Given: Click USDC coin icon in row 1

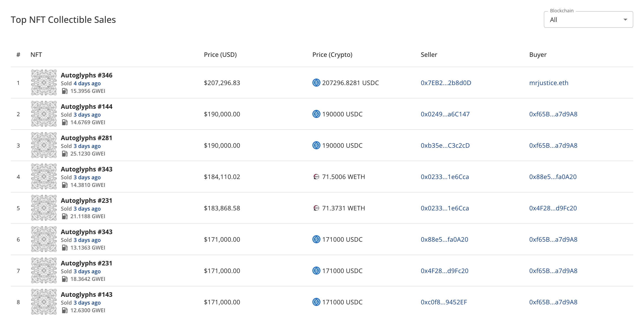Looking at the screenshot, I should point(316,83).
